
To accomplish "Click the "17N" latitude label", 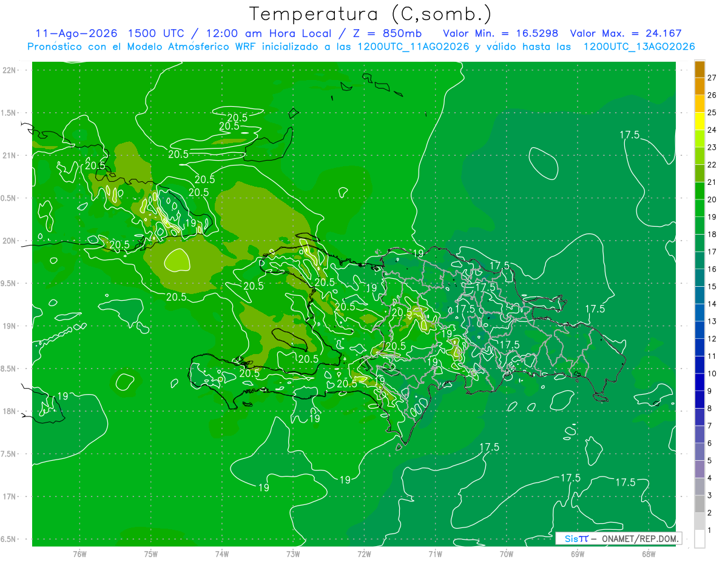I will pyautogui.click(x=9, y=497).
